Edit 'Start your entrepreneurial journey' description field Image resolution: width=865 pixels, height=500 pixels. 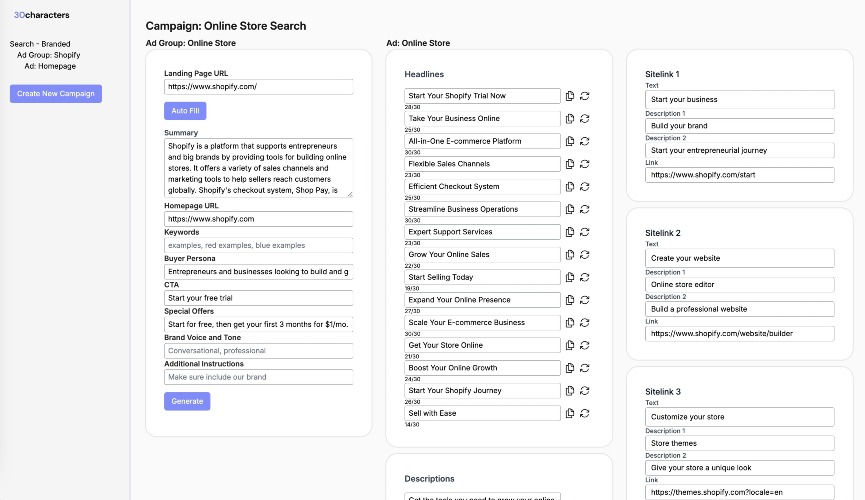[x=740, y=150]
